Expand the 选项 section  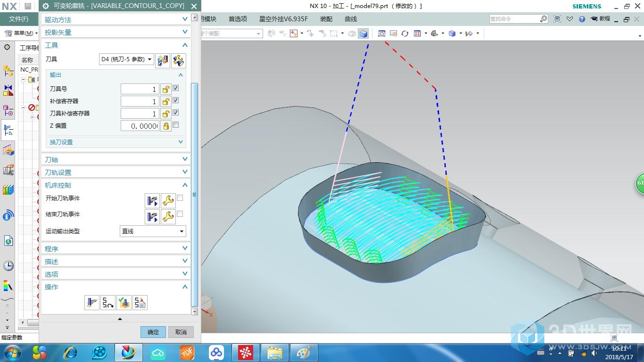pyautogui.click(x=116, y=274)
